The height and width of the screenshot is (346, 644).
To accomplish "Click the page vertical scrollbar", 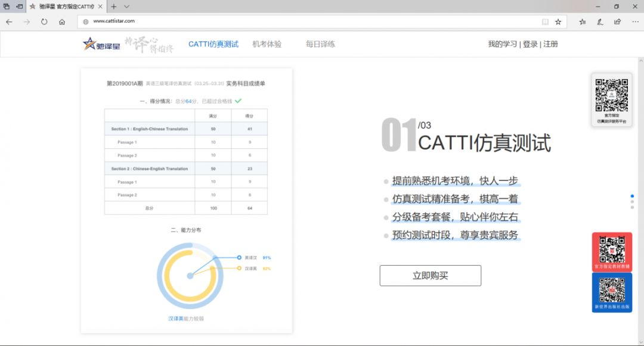I will click(x=640, y=201).
